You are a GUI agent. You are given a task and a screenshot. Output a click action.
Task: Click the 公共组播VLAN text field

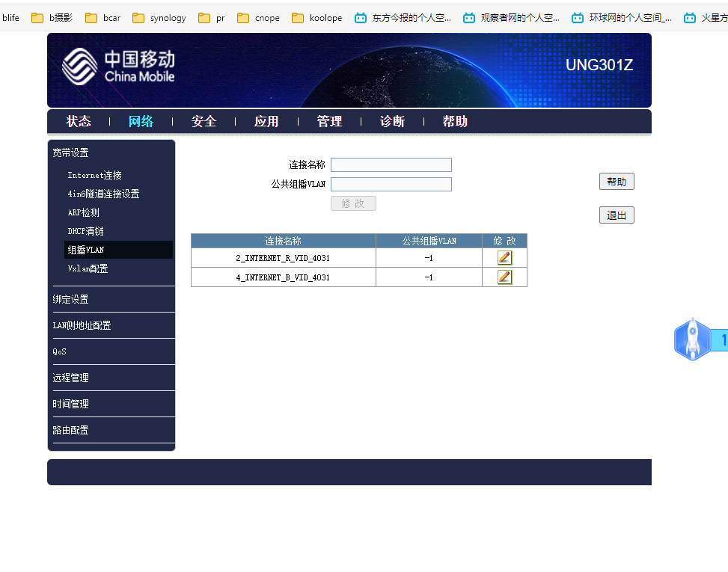(391, 184)
